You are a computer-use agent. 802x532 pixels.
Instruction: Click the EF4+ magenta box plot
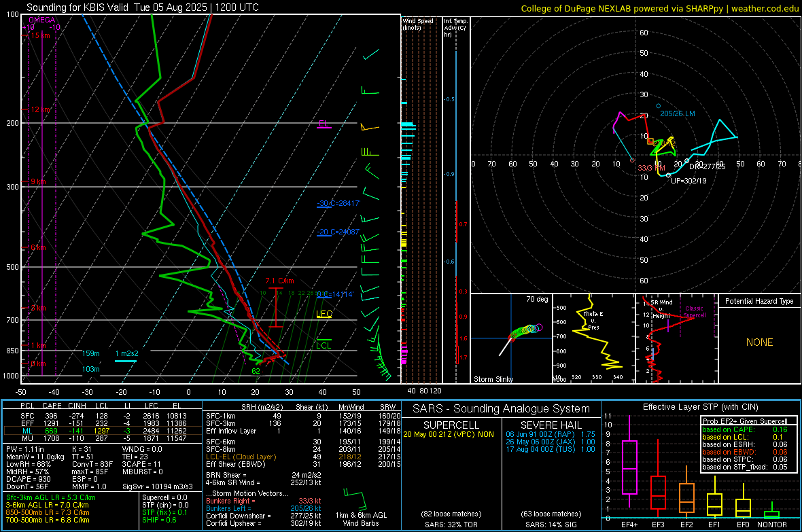629,467
